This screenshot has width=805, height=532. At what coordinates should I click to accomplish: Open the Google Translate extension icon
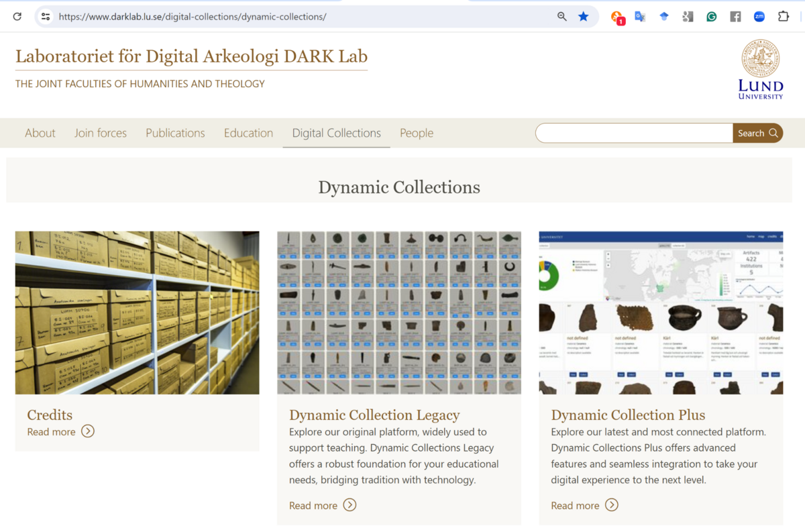tap(640, 16)
